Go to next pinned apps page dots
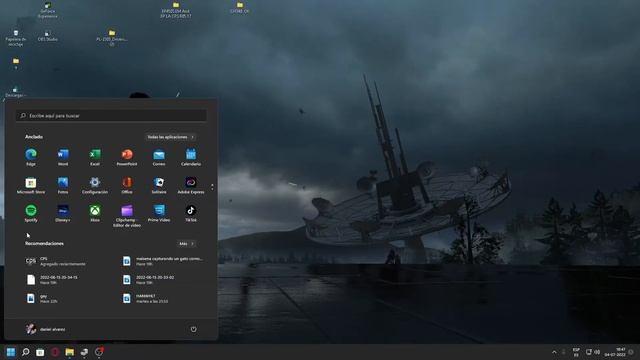 (x=212, y=187)
